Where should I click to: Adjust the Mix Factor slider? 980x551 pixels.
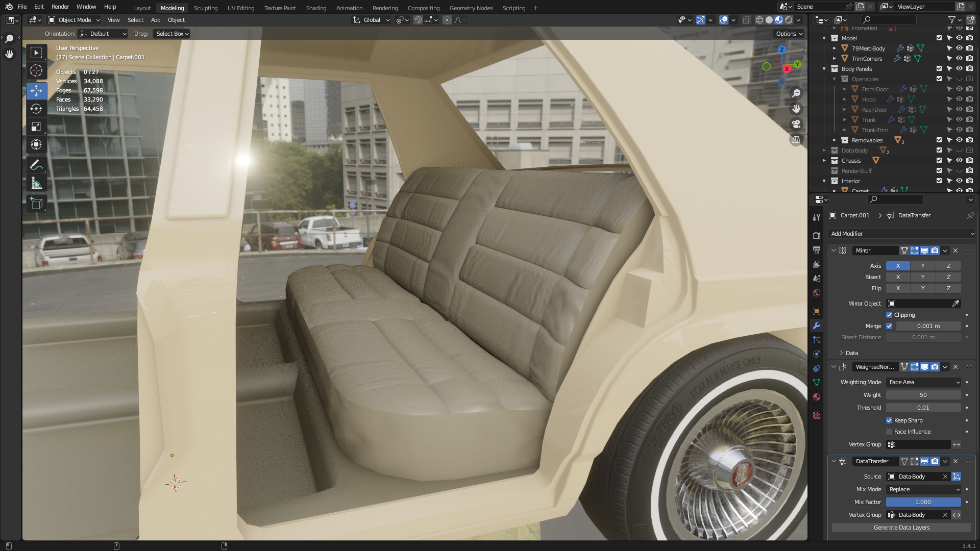click(x=923, y=502)
